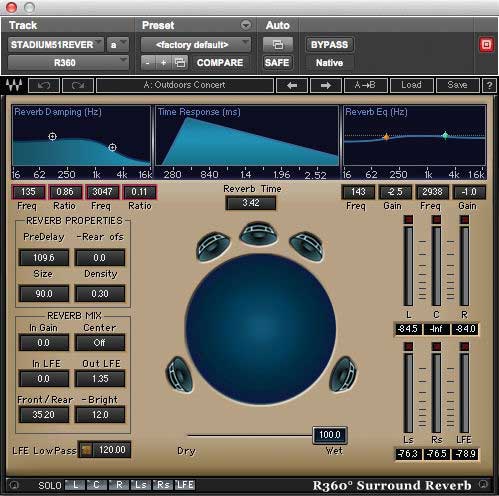499x496 pixels.
Task: Click the LFE LowPass 120.00 field
Action: click(112, 450)
